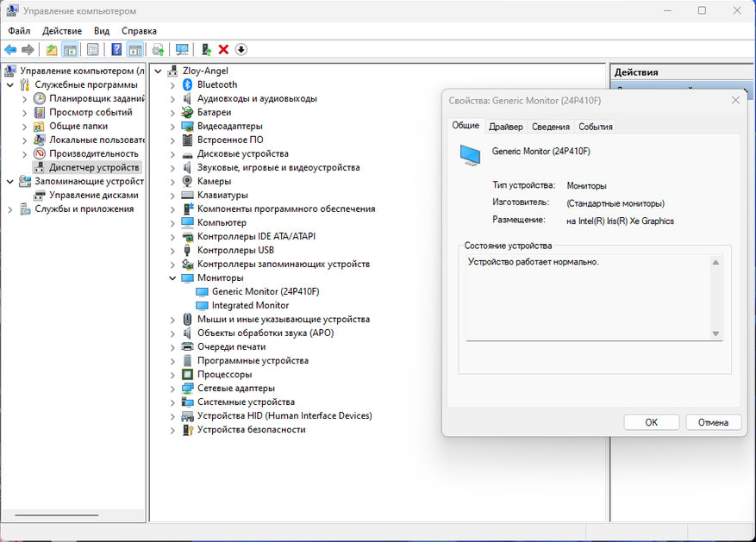Click the up one level folder icon
756x542 pixels.
pyautogui.click(x=52, y=50)
